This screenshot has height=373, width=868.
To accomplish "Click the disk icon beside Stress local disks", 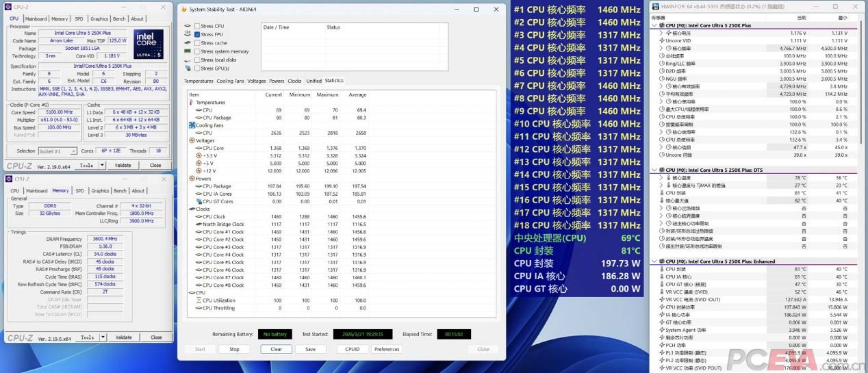I will 188,60.
